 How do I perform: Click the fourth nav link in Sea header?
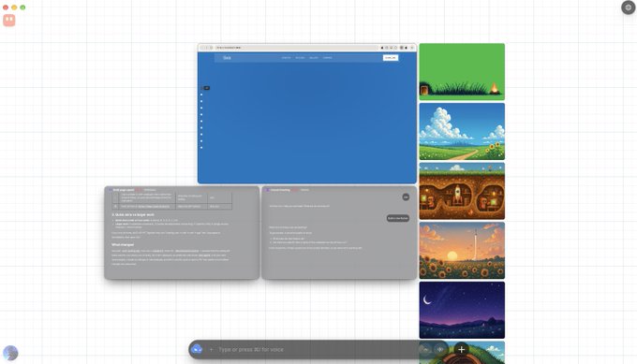pos(328,58)
